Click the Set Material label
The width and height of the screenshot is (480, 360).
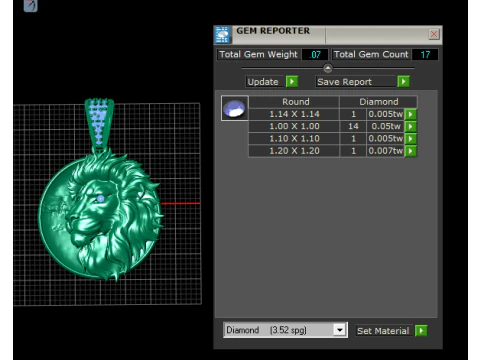[x=383, y=331]
